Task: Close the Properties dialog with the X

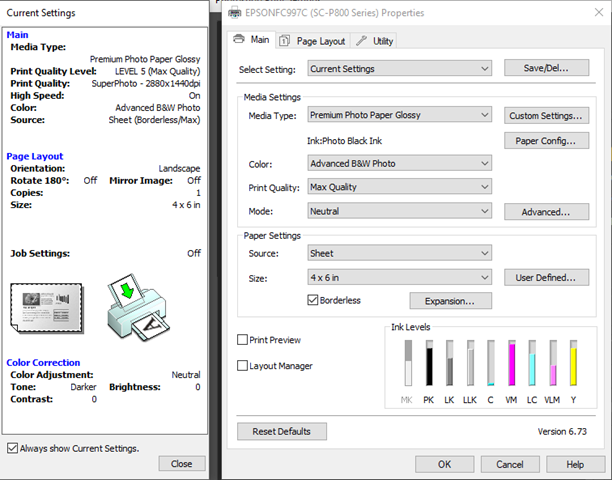Action: (x=599, y=12)
